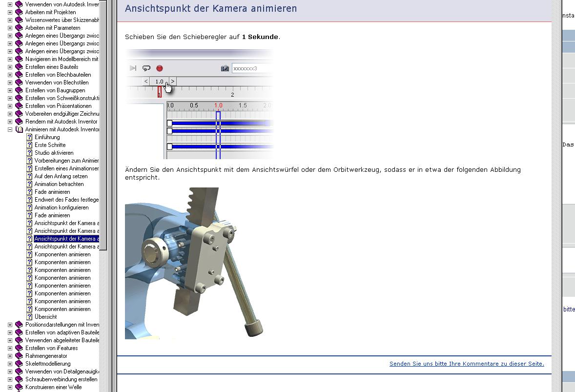Viewport: 575px width, 392px height.
Task: Click the book icon for Erstellen eines Bauteils
Action: click(x=19, y=67)
